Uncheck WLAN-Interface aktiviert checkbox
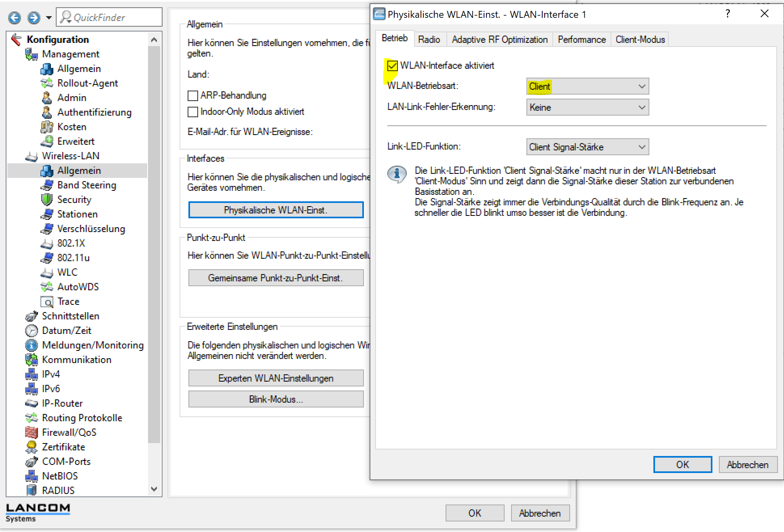This screenshot has width=784, height=532. click(392, 65)
